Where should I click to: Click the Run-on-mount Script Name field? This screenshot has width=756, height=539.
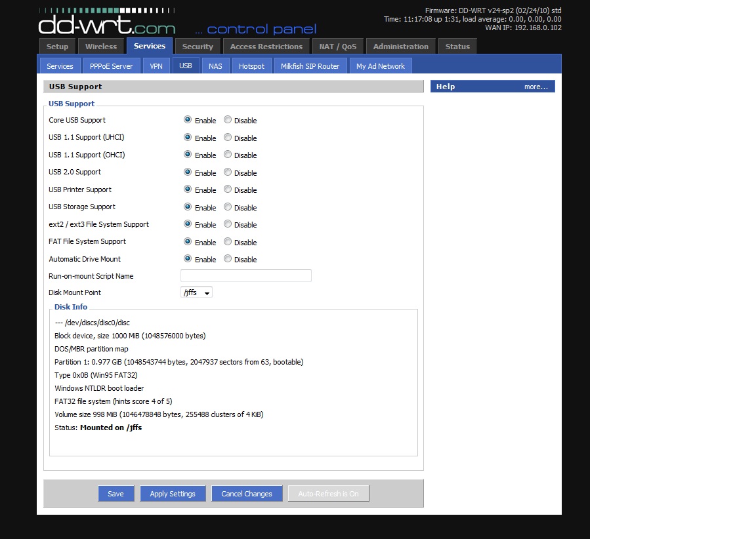[x=246, y=276]
